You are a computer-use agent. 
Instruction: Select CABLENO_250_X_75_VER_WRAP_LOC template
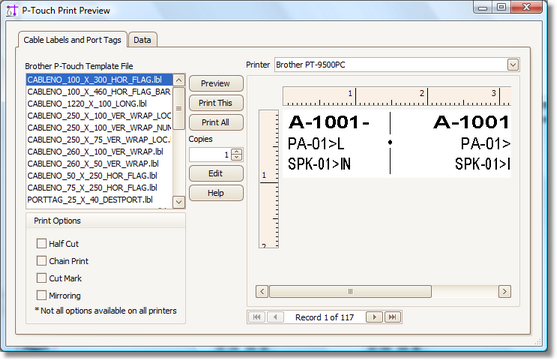point(99,140)
